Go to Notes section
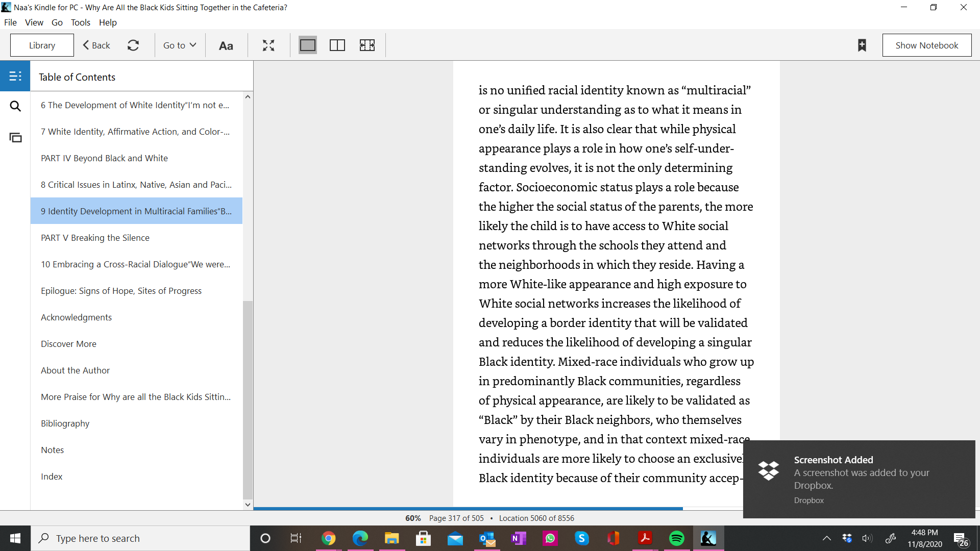Screen dimensions: 980x551 pyautogui.click(x=136, y=450)
